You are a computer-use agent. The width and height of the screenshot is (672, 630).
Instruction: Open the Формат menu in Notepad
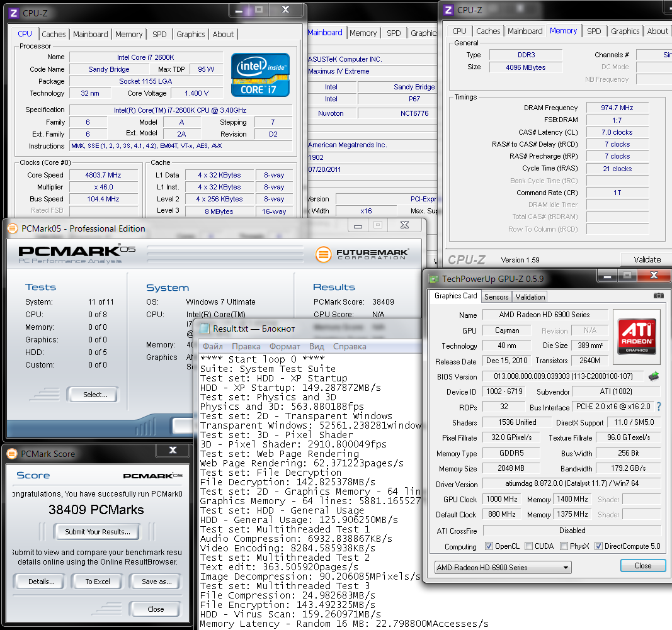(x=285, y=346)
